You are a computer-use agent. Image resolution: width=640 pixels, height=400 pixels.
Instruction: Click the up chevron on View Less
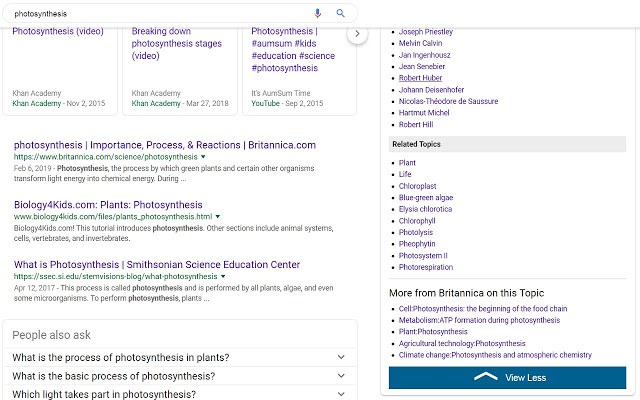tap(485, 377)
